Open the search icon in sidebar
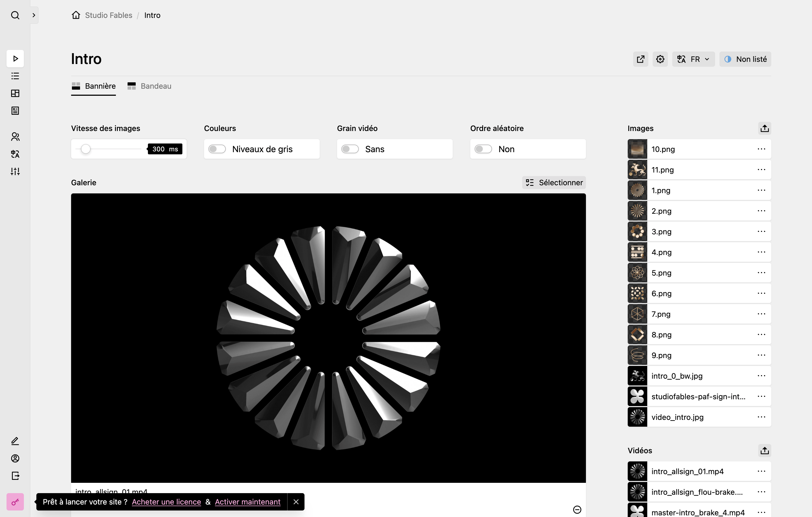The height and width of the screenshot is (517, 812). pos(15,15)
